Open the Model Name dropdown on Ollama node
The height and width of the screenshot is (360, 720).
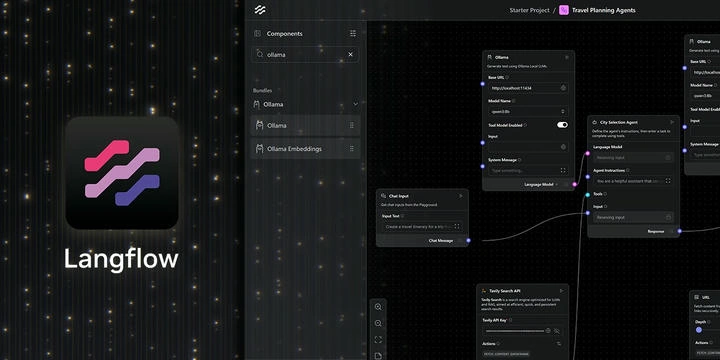pyautogui.click(x=528, y=111)
